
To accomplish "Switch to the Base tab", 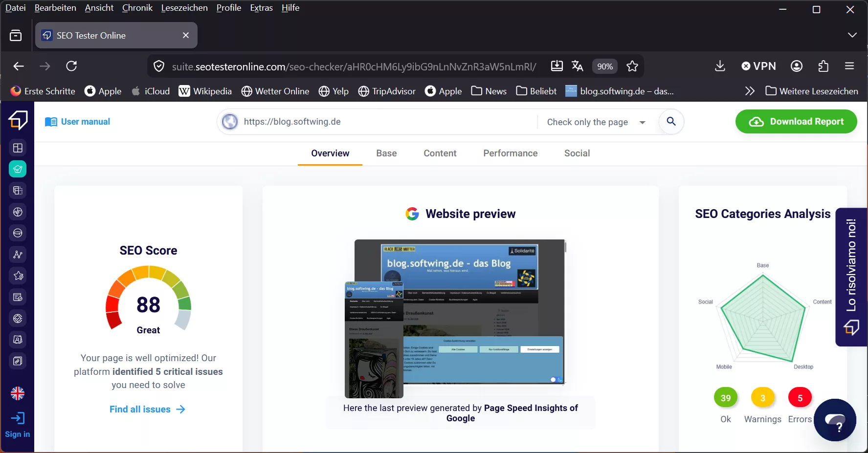I will point(386,153).
